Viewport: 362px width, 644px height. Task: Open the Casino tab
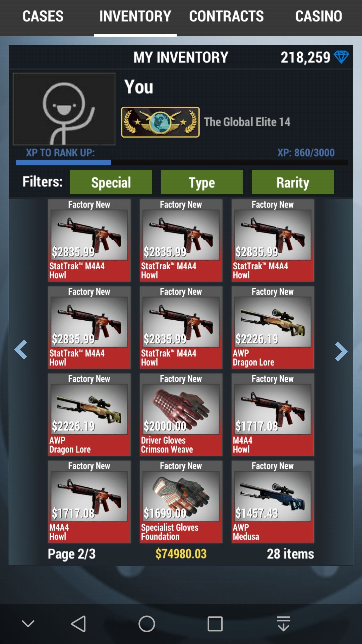point(319,16)
